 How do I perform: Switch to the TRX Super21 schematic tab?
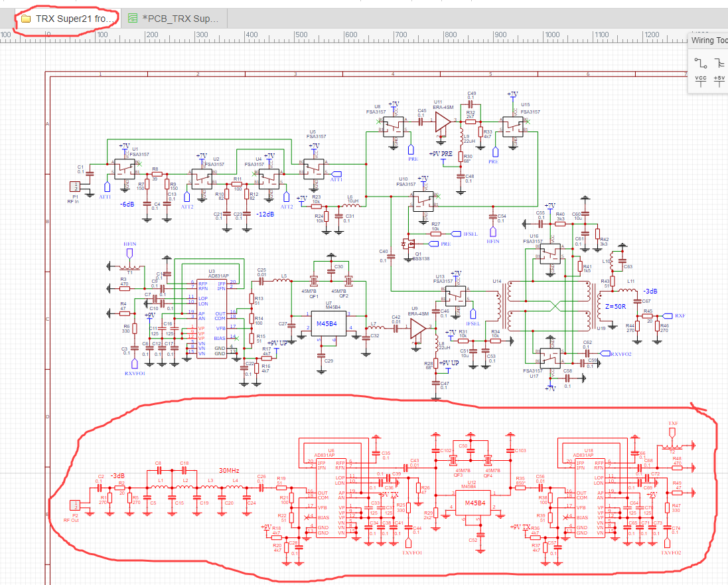pyautogui.click(x=74, y=19)
